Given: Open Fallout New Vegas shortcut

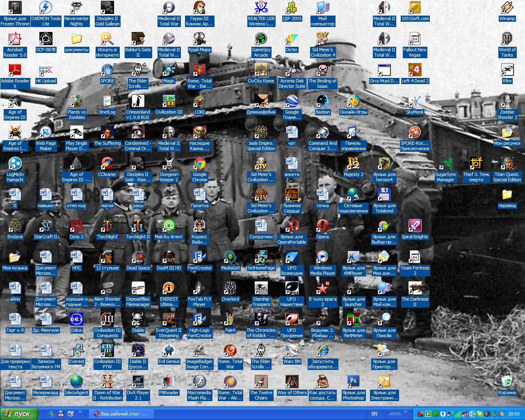Looking at the screenshot, I should click(415, 45).
